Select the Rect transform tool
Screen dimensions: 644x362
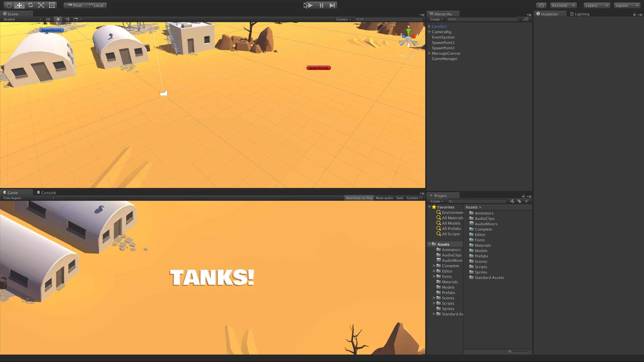[x=52, y=5]
